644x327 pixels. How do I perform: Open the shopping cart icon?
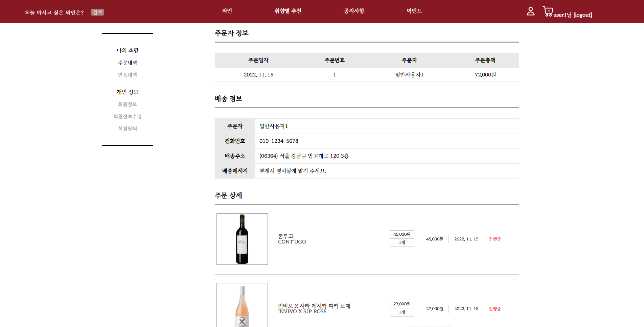coord(548,11)
